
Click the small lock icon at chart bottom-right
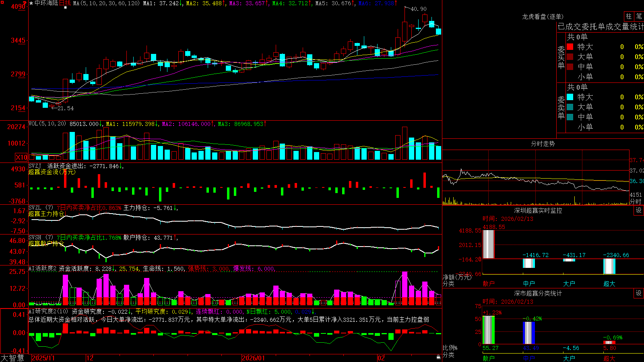[438, 357]
